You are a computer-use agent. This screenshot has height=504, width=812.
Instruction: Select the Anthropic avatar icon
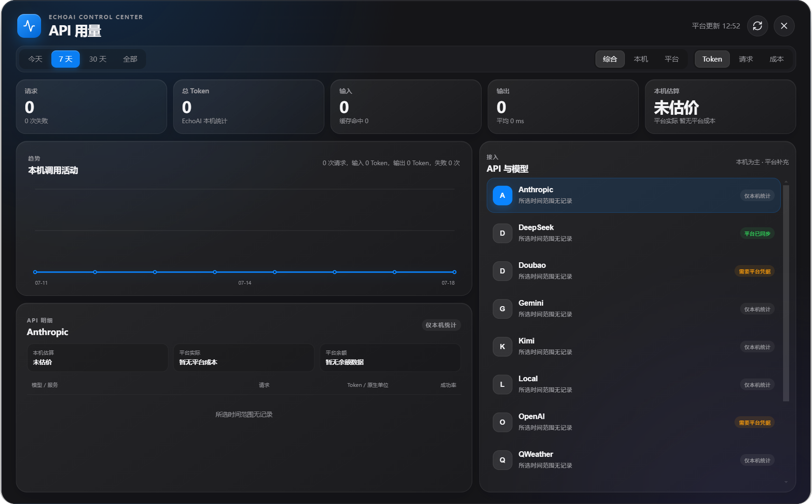[502, 196]
